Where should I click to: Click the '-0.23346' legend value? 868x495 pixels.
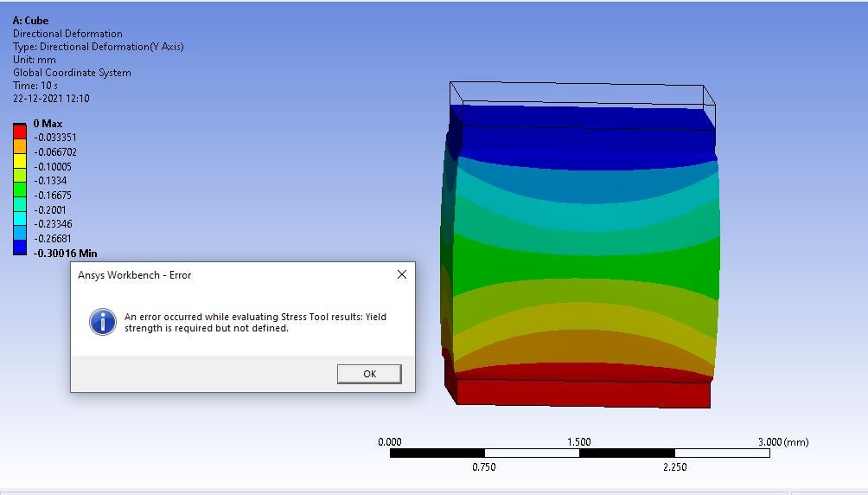[x=53, y=224]
